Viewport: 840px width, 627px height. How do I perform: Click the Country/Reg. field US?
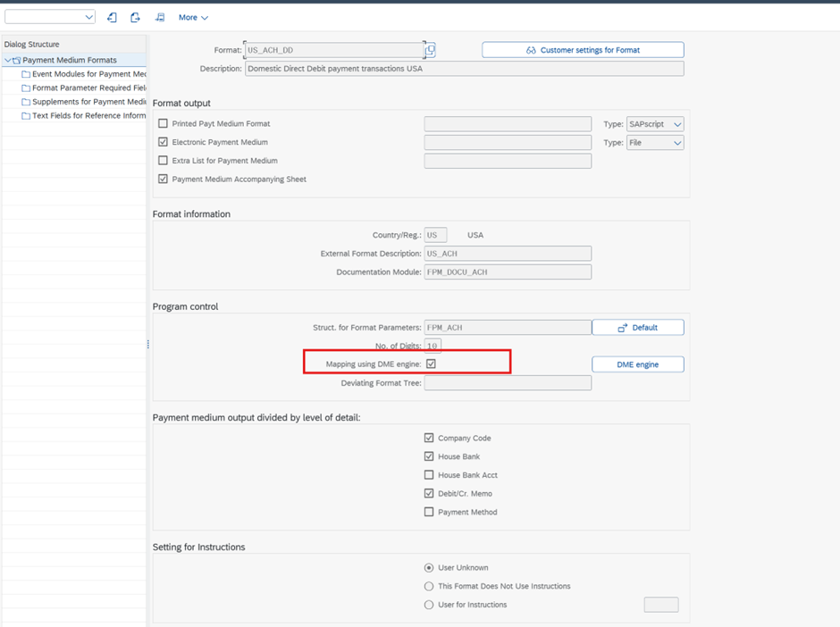pos(435,235)
